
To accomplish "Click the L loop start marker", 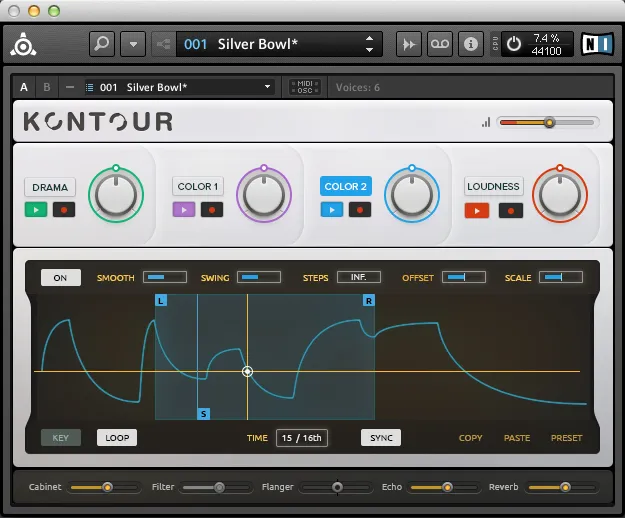I will tap(161, 301).
